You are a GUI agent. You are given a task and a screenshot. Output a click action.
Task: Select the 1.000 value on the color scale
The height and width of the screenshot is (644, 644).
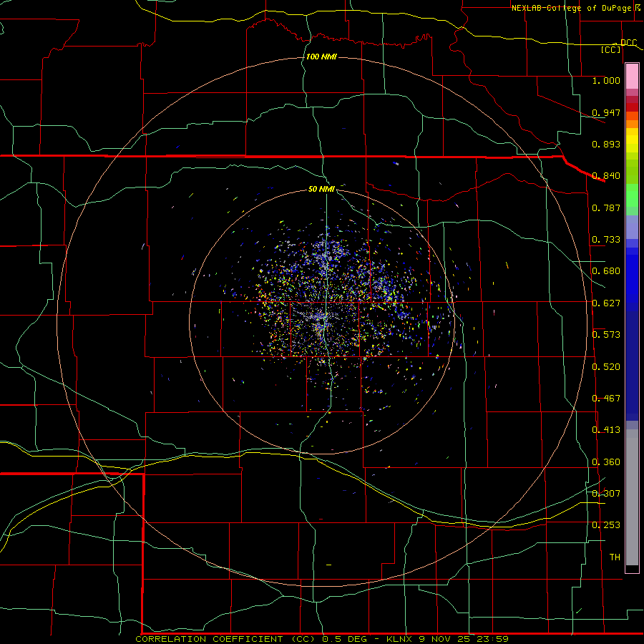click(606, 80)
